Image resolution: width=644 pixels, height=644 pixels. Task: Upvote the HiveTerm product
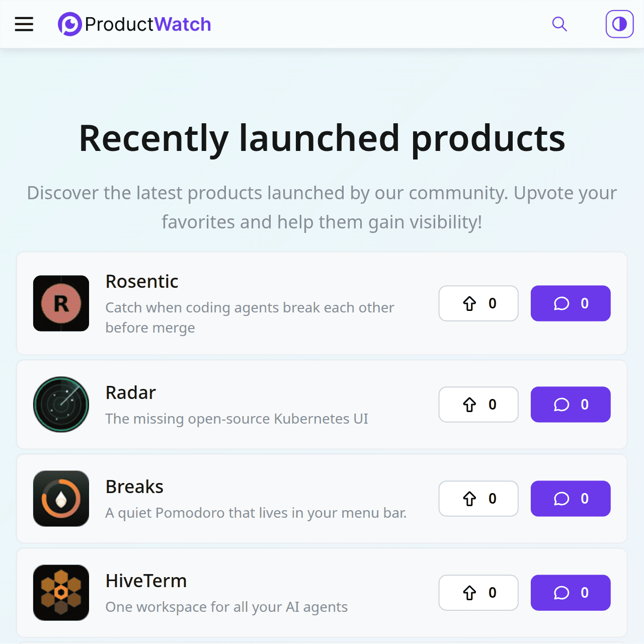coord(478,593)
